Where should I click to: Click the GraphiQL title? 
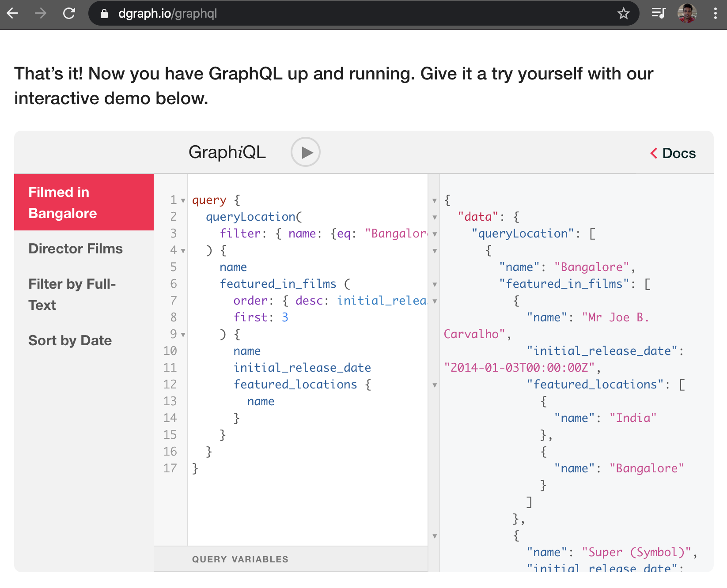[x=227, y=152]
